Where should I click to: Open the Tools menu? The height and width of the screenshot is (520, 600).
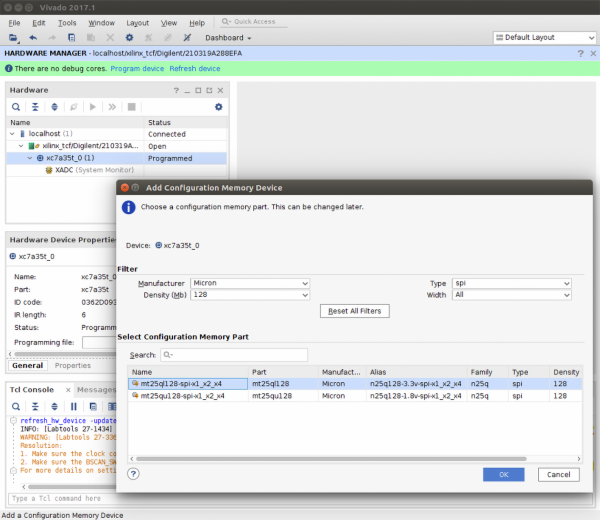[x=67, y=22]
